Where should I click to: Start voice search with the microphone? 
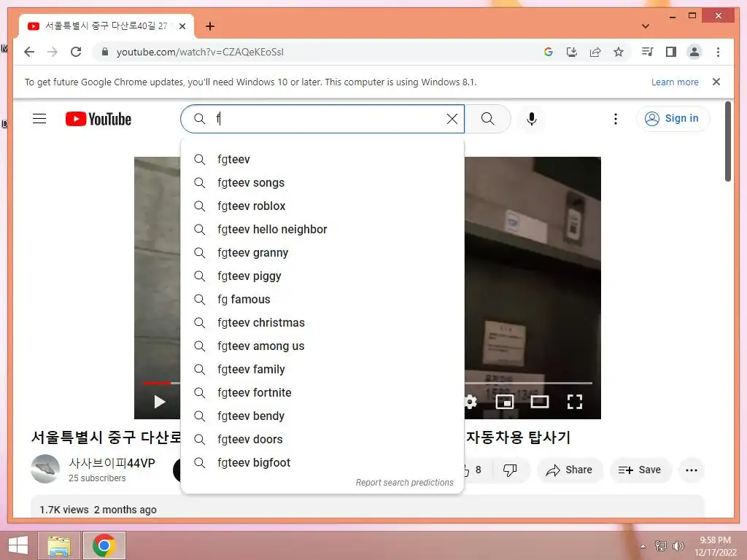click(532, 119)
